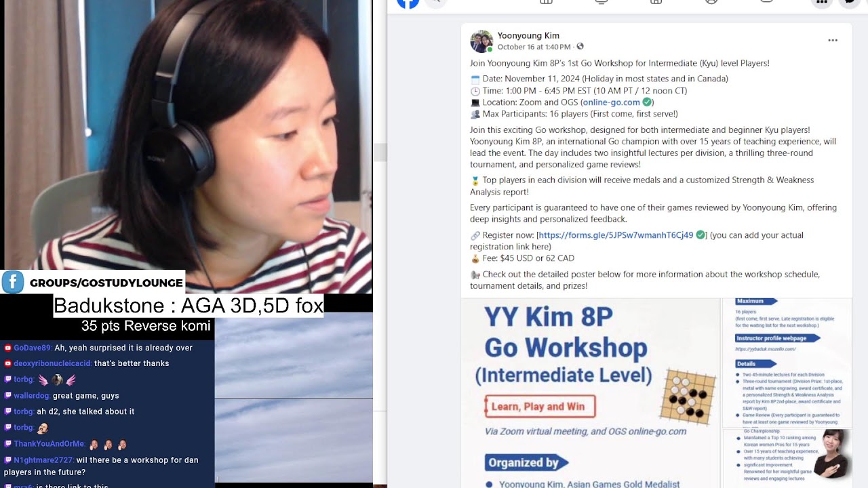Click the 'great game, guys' chat message
This screenshot has height=488, width=868.
[85, 396]
